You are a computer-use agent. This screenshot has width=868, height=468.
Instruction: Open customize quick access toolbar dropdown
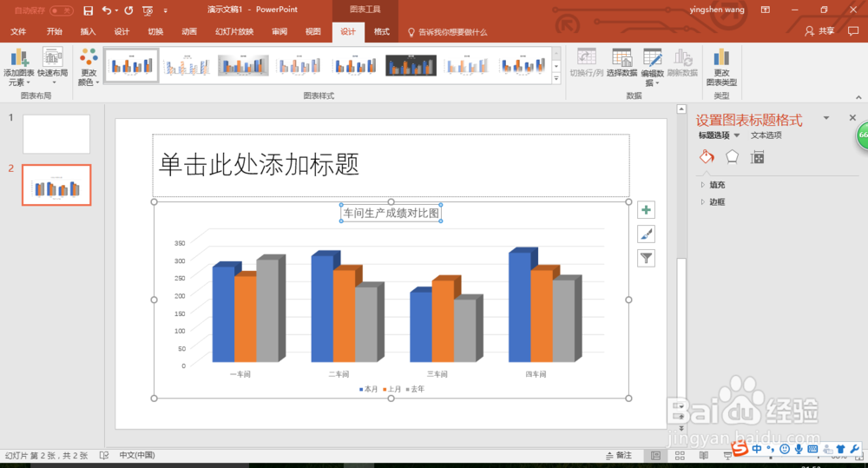(166, 10)
